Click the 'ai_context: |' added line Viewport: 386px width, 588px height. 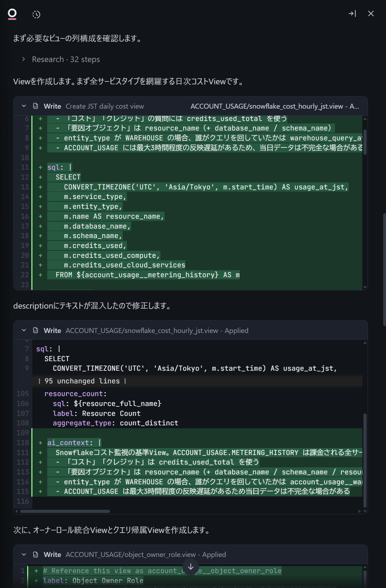tap(74, 443)
